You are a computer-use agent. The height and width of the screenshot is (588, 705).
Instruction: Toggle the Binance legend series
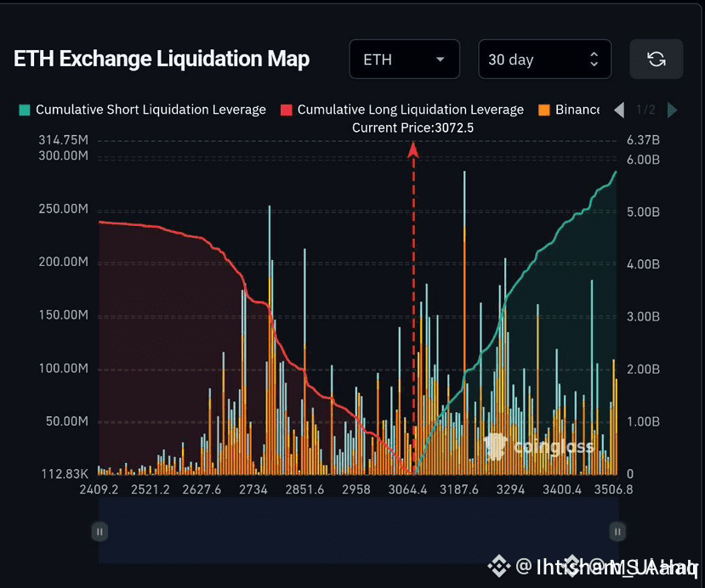coord(569,110)
